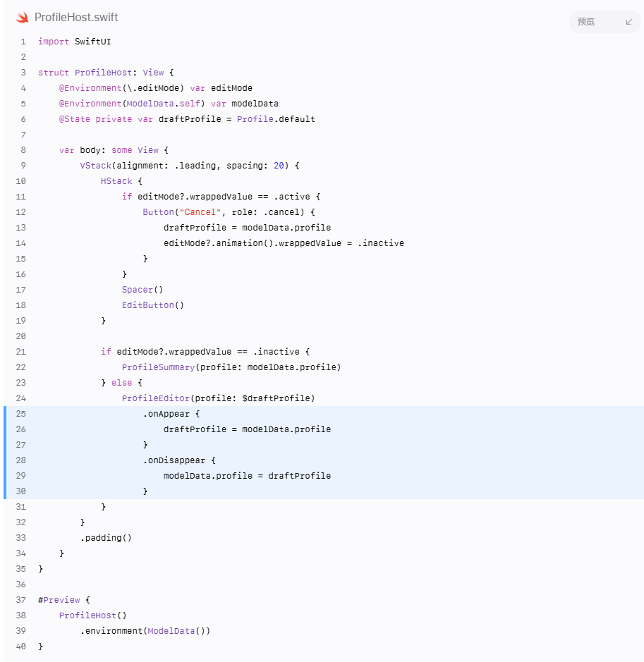644x662 pixels.
Task: Click line number 1
Action: 23,42
